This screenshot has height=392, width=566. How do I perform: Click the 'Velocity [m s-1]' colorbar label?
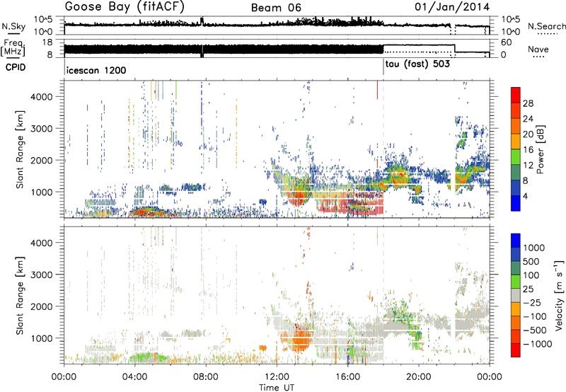(x=559, y=295)
